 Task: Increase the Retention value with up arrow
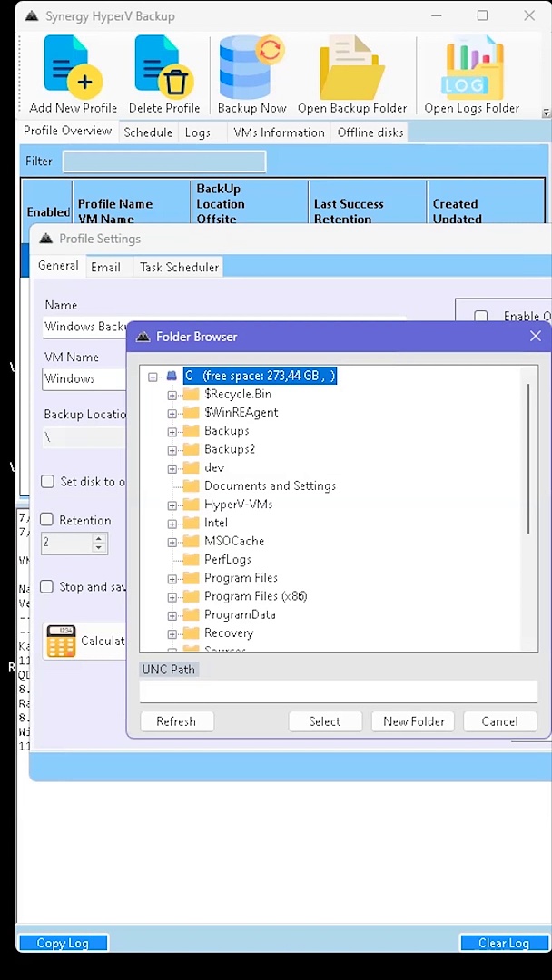98,538
